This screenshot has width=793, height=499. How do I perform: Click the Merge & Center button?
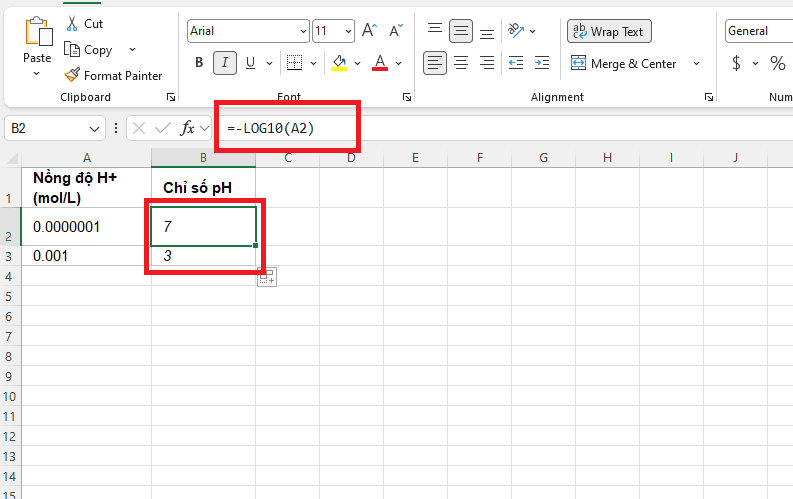click(624, 64)
